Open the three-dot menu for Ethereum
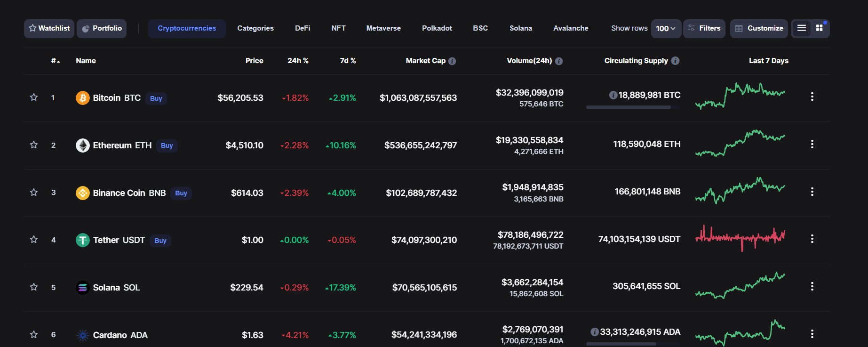868x347 pixels. click(x=812, y=144)
